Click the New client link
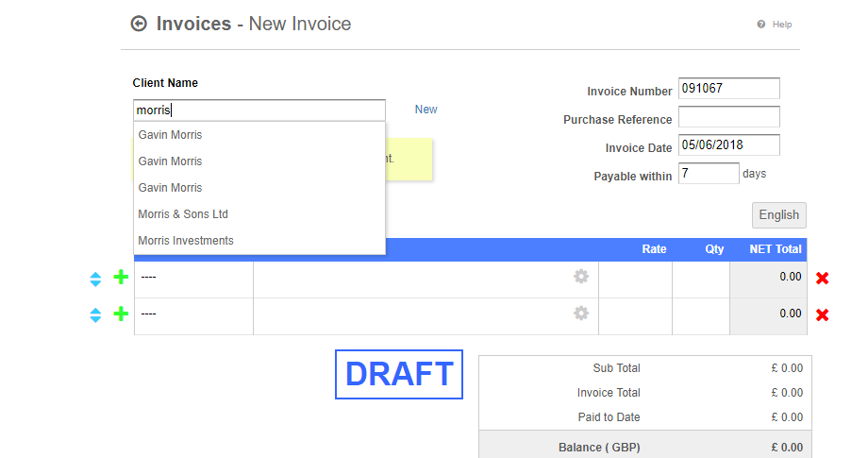This screenshot has height=458, width=868. tap(426, 110)
